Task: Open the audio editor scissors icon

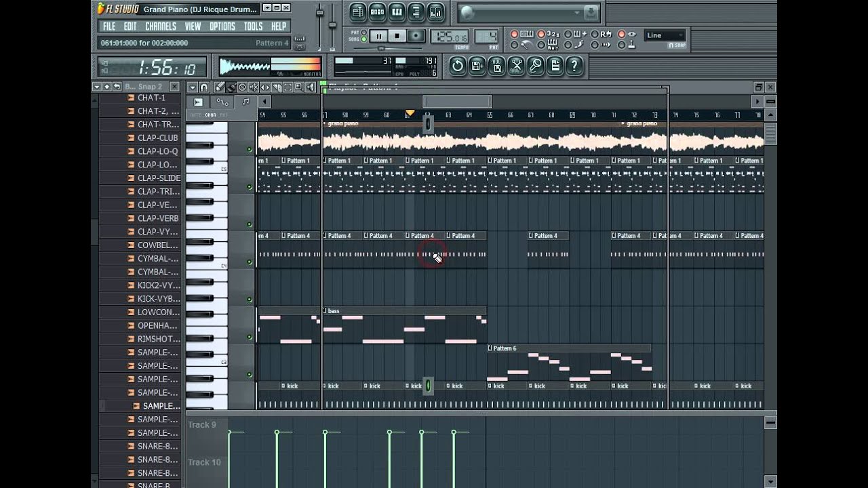Action: pyautogui.click(x=516, y=65)
